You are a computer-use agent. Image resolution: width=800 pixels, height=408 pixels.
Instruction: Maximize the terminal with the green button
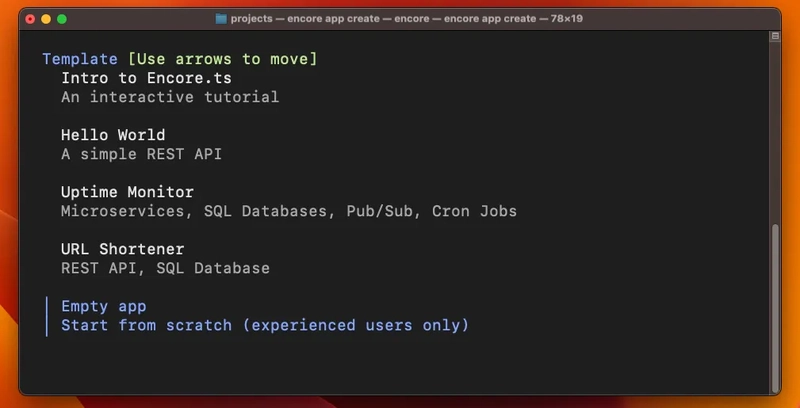pos(62,19)
